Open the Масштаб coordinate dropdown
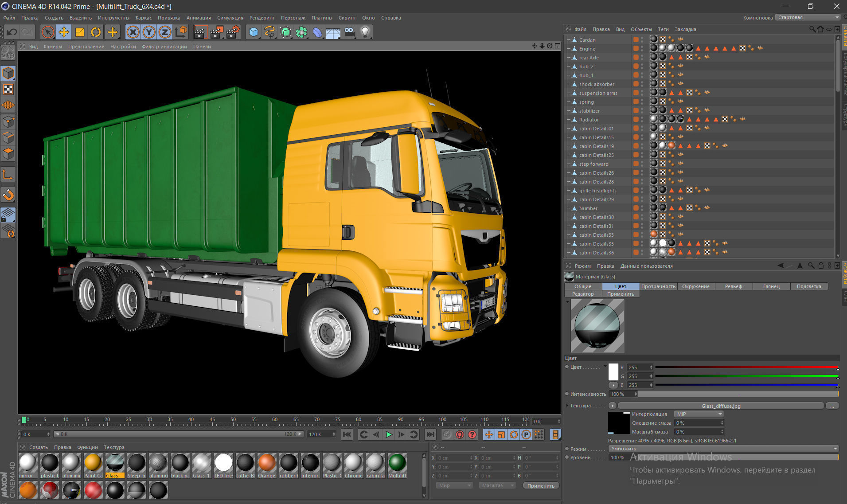Screen dimensions: 847x504 tap(497, 485)
